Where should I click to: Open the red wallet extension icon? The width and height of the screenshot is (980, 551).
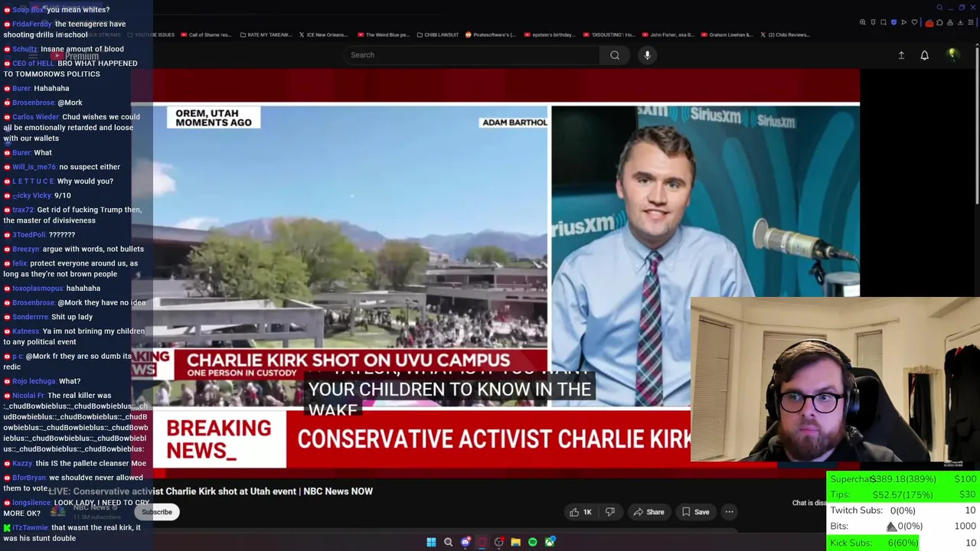pyautogui.click(x=929, y=23)
